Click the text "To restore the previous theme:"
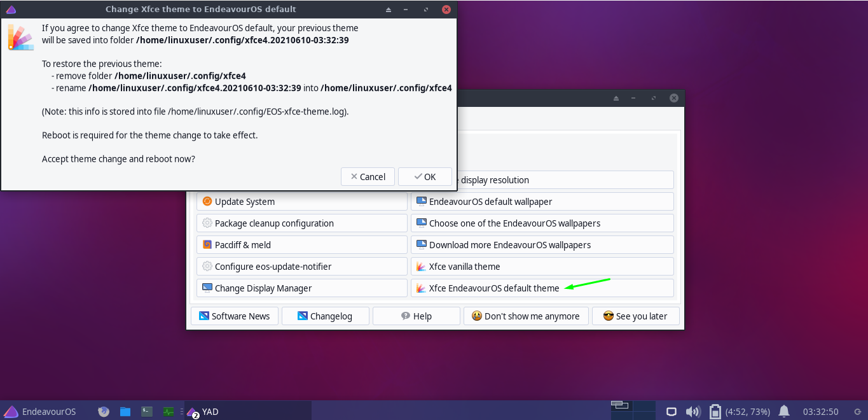This screenshot has width=868, height=420. click(x=102, y=64)
